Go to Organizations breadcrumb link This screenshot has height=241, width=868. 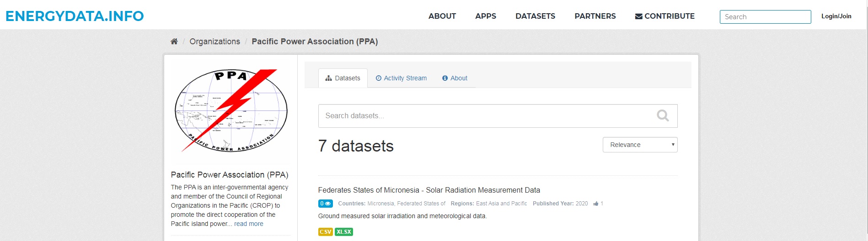214,42
